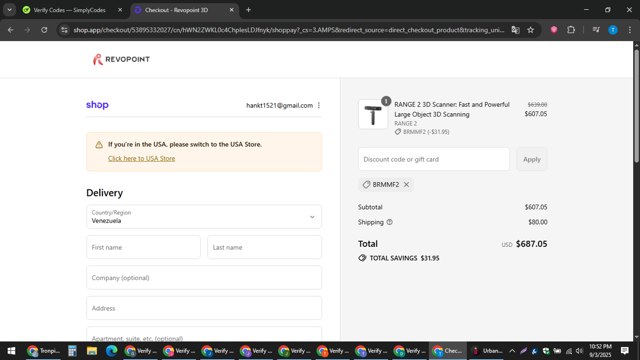Open the volume control tray icon

pyautogui.click(x=580, y=351)
